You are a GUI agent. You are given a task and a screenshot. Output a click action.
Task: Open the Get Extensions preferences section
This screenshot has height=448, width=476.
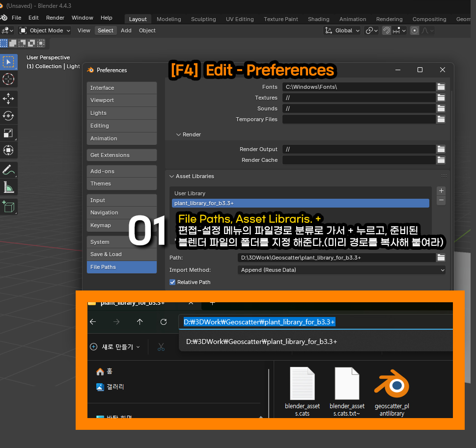coord(122,155)
